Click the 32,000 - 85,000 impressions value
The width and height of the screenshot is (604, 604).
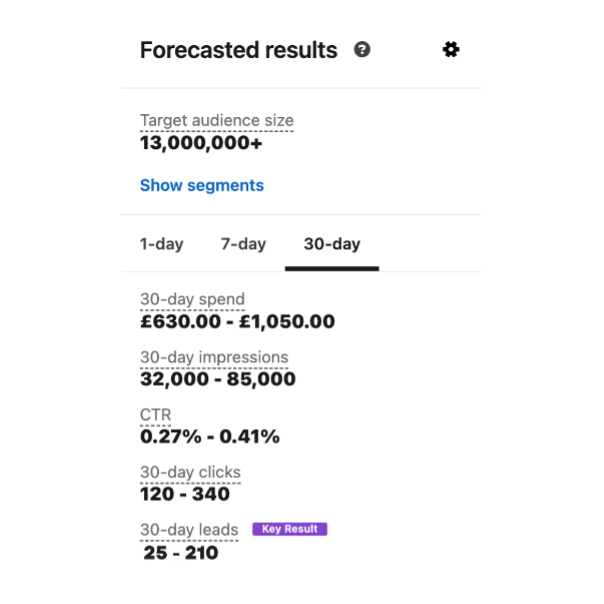pos(218,379)
